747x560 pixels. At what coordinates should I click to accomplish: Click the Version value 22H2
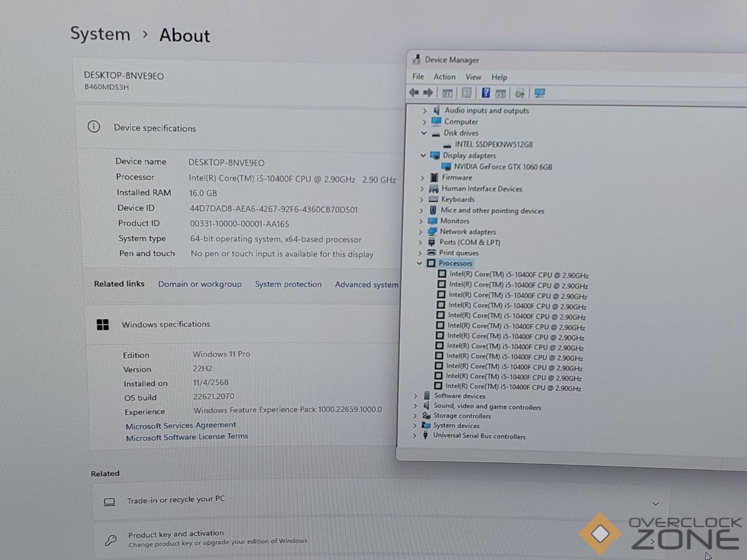pos(203,368)
